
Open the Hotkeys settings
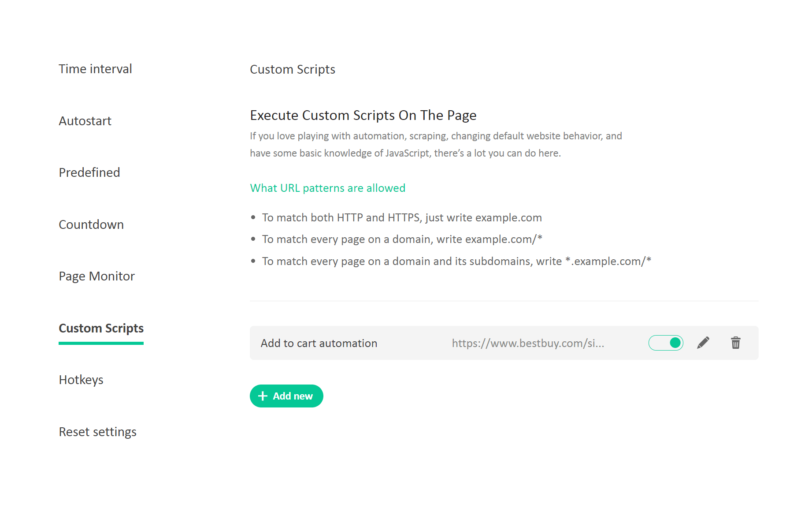pyautogui.click(x=81, y=380)
